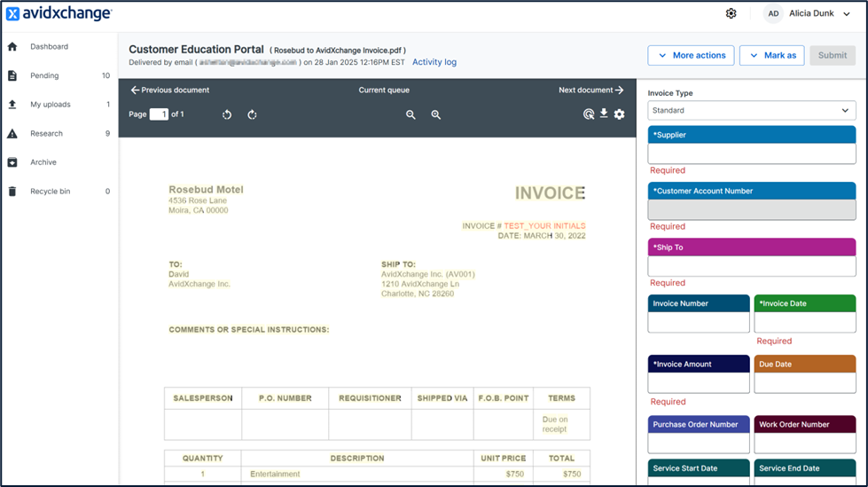Select the Service End Date header
The image size is (868, 487).
point(805,468)
